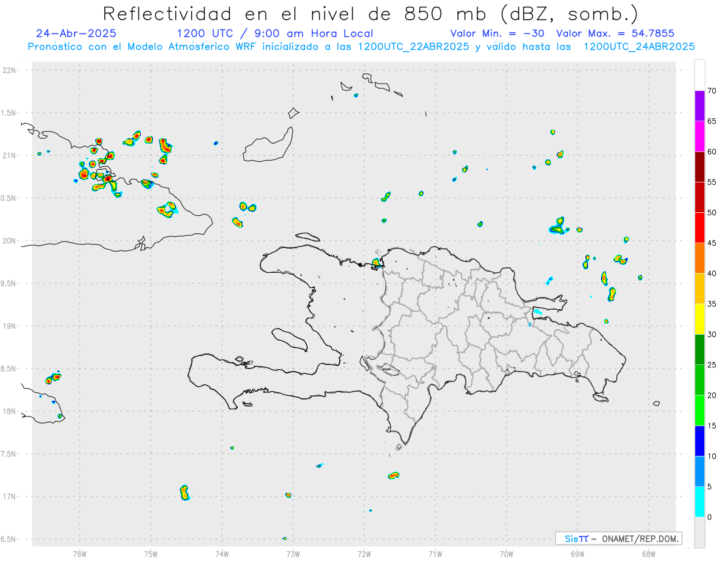
Task: Click the legend tick label '25'
Action: (x=712, y=365)
